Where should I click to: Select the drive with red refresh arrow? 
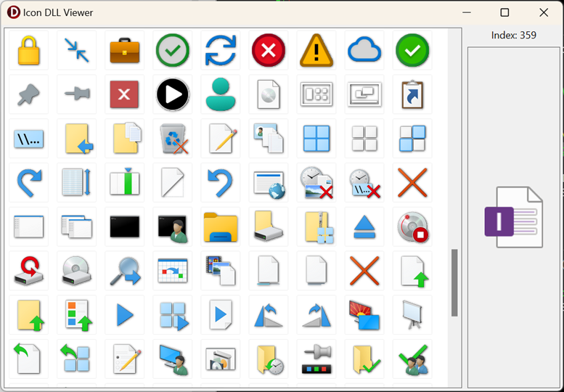[x=29, y=271]
